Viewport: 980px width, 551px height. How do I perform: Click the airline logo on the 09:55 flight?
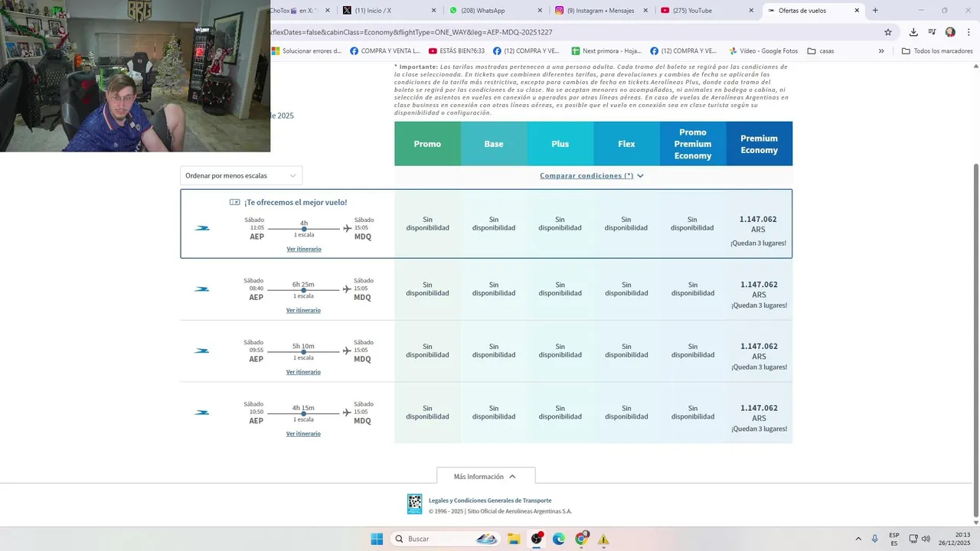(x=201, y=351)
